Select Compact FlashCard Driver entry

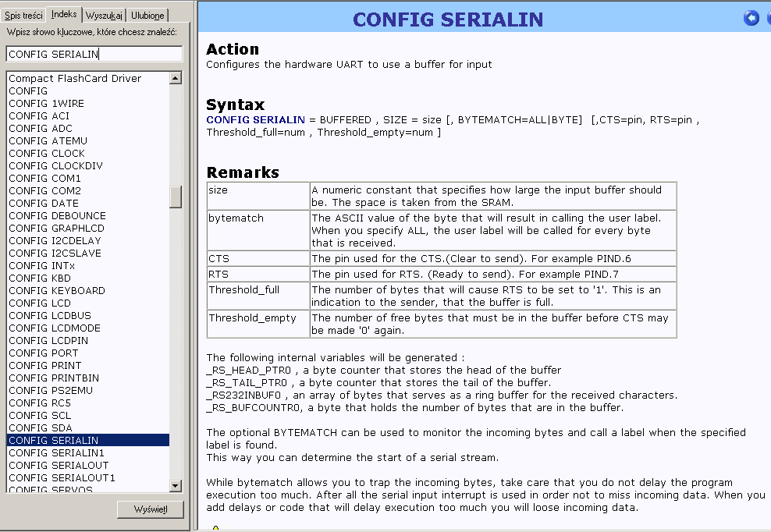[75, 79]
